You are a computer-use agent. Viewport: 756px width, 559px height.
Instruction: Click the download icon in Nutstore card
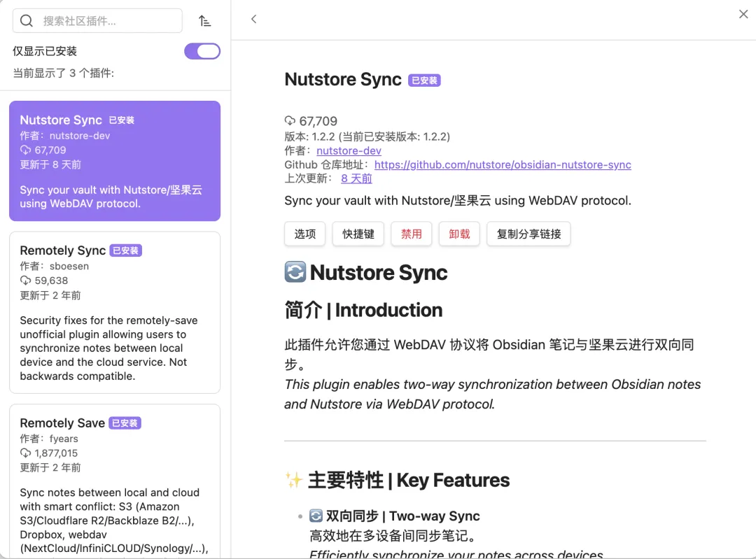(x=26, y=150)
